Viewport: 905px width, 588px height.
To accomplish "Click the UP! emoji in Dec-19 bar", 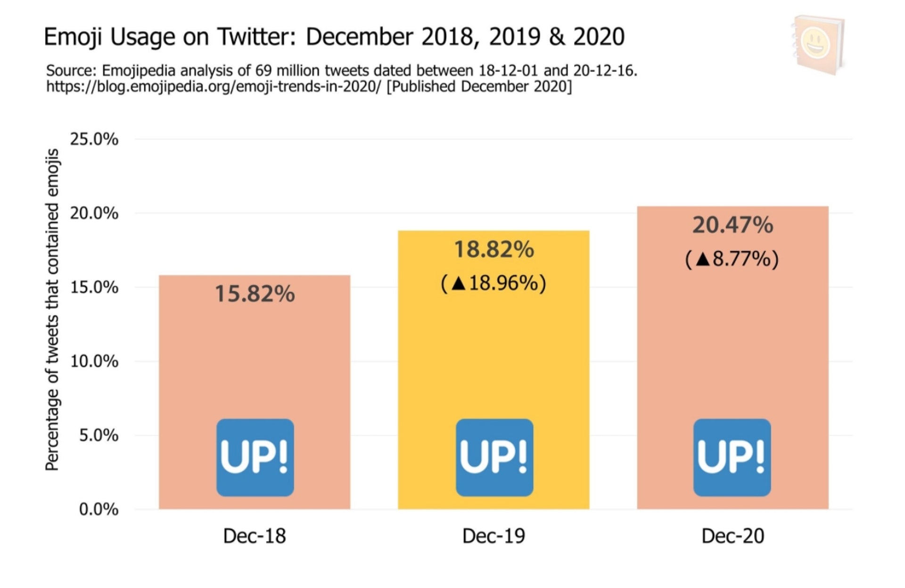I will [494, 457].
